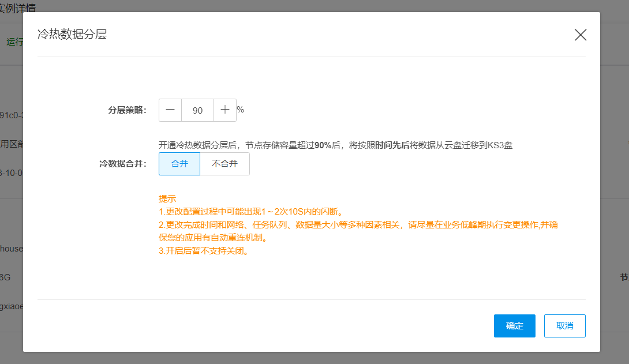Viewport: 629px width, 364px height.
Task: Focus the 分层策略 value field showing 90
Action: point(197,110)
